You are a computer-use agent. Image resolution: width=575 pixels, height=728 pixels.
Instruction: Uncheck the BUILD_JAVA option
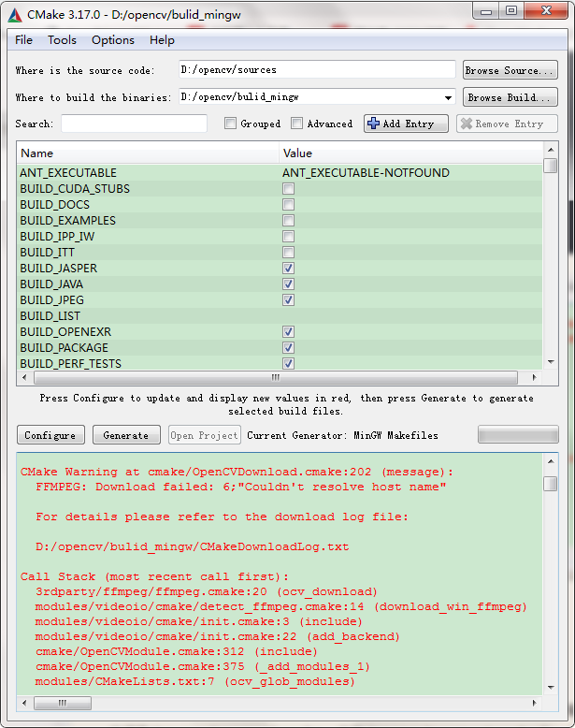(x=288, y=284)
